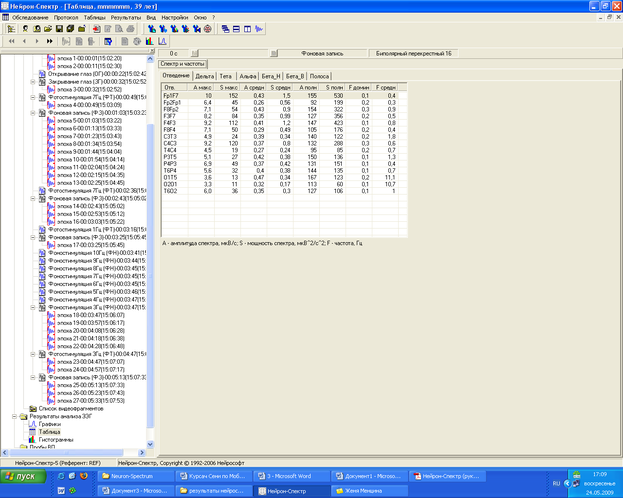Image resolution: width=623 pixels, height=498 pixels.
Task: Click the tree panel scroll-down arrow
Action: [152, 446]
